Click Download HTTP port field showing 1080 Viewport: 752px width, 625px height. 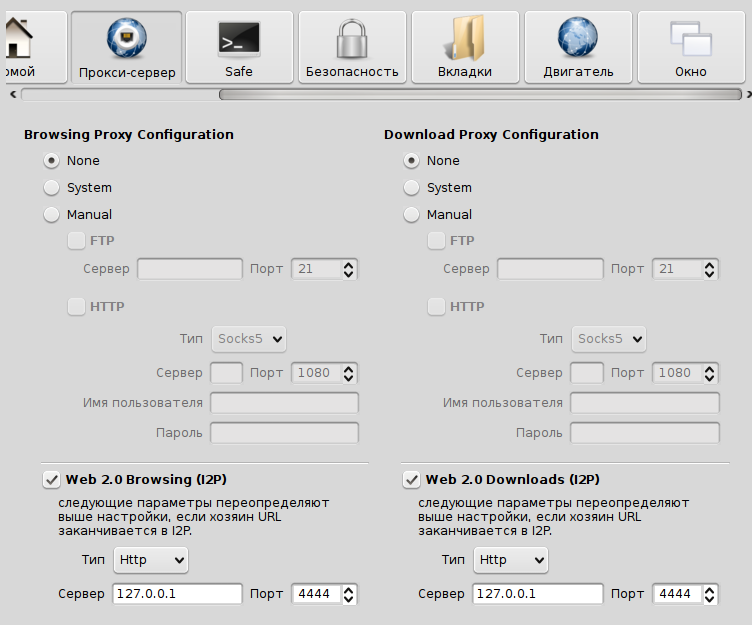tap(678, 373)
